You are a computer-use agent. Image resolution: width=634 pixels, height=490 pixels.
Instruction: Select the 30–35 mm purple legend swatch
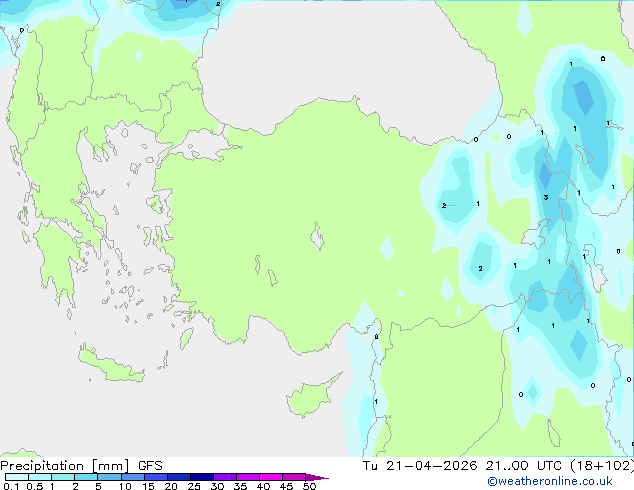pos(225,477)
